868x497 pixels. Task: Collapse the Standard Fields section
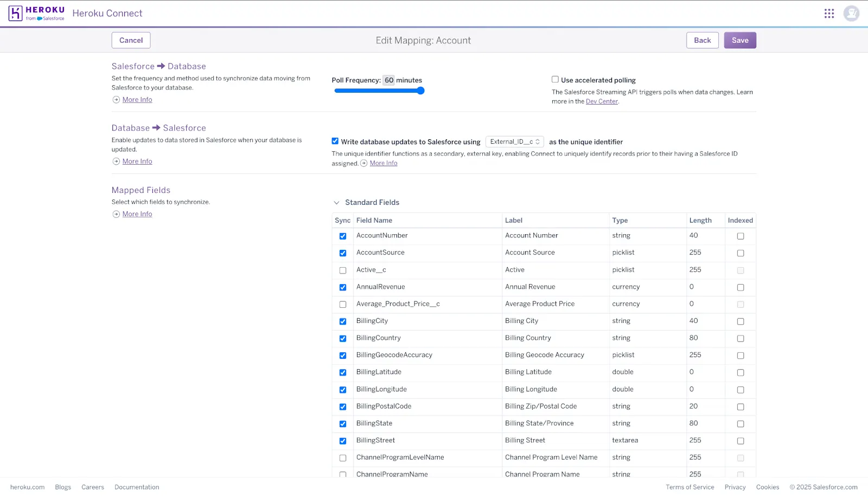[336, 203]
